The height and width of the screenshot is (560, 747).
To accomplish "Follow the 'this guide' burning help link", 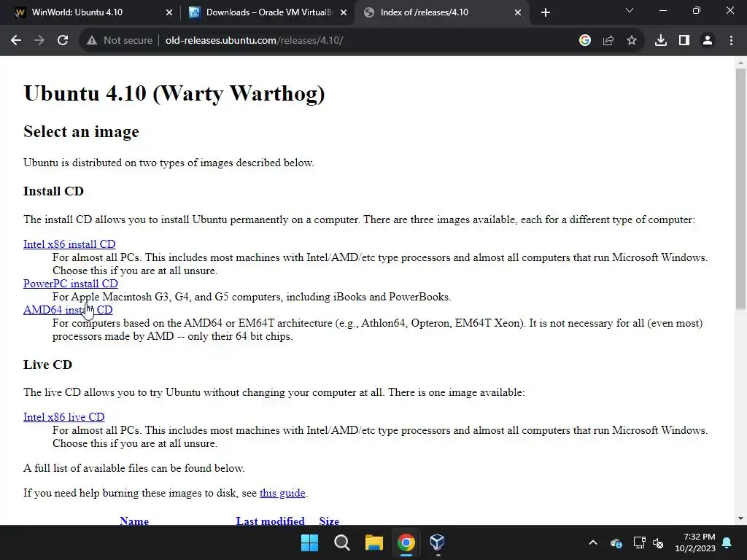I will click(x=282, y=493).
